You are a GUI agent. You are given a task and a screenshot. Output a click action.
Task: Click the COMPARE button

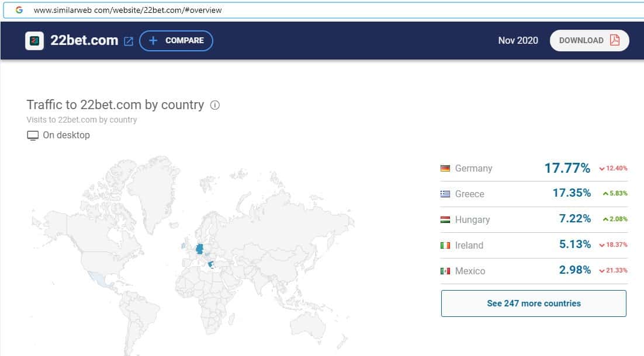click(176, 41)
